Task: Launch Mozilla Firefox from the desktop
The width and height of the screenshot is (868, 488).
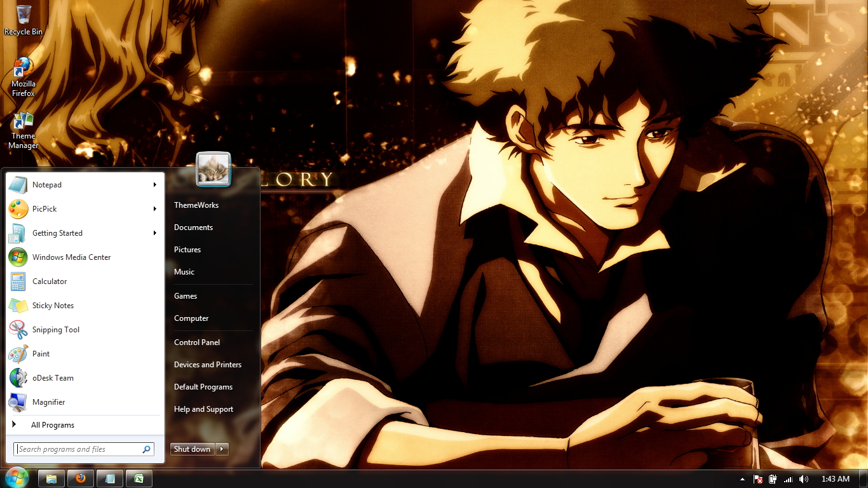Action: (24, 77)
